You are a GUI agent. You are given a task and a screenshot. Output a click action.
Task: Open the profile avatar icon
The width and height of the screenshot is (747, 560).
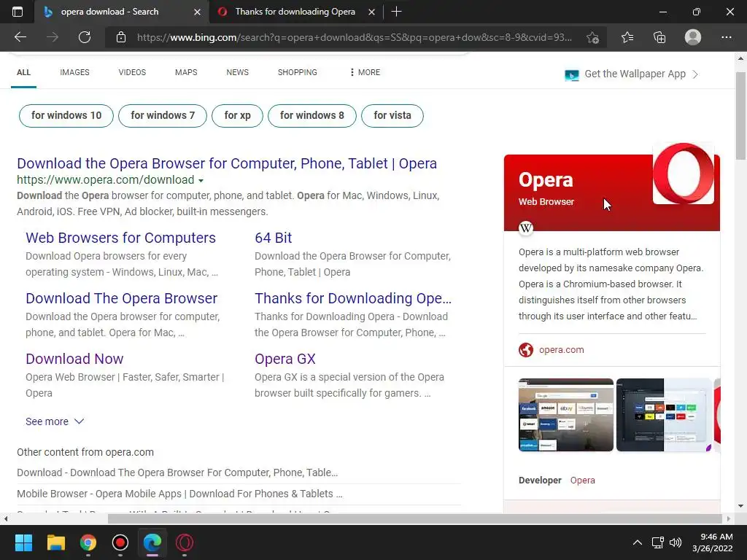pyautogui.click(x=693, y=37)
